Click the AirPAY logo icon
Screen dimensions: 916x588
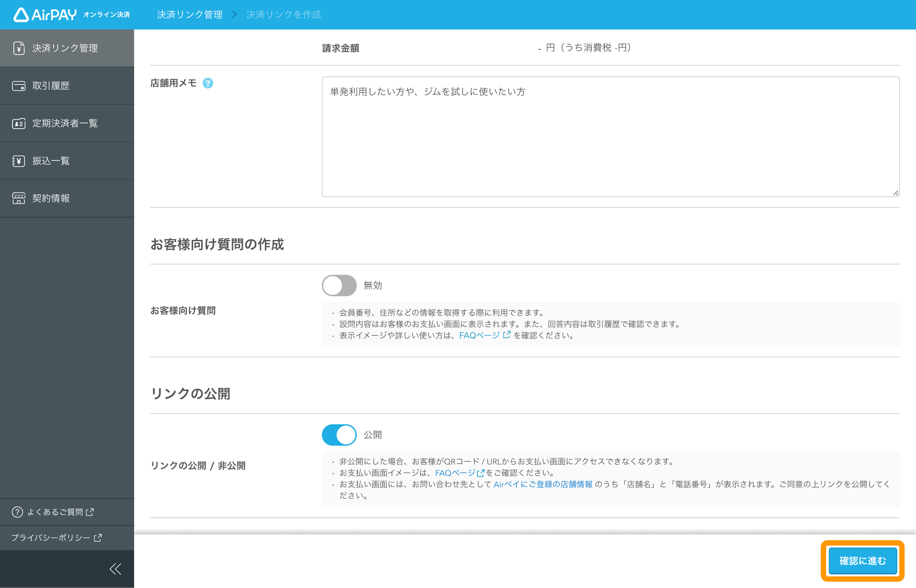21,15
